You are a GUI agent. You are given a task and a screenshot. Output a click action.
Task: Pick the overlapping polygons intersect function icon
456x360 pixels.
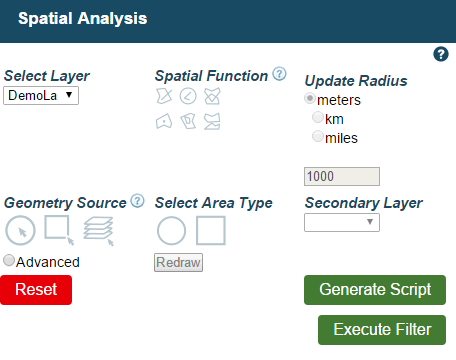tap(212, 96)
